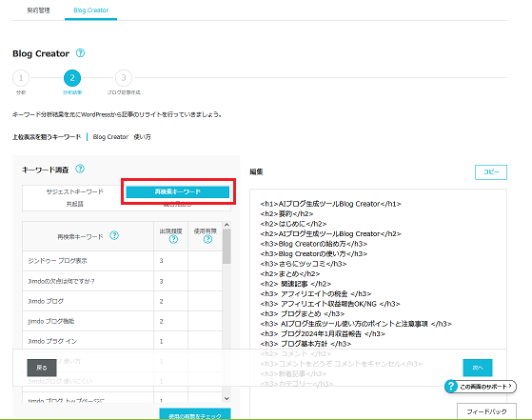Image resolution: width=532 pixels, height=420 pixels.
Task: Show help for 出現頻度 column
Action: tap(173, 239)
